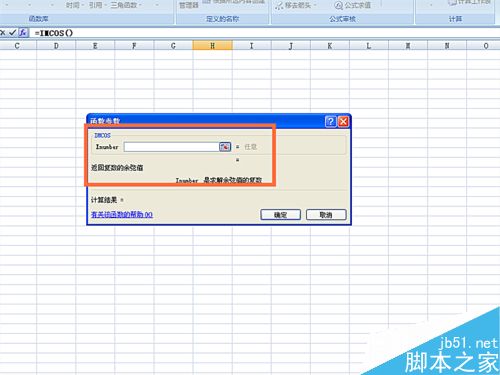This screenshot has height=375, width=500.
Task: Click the Insert Function fx button
Action: [x=23, y=33]
